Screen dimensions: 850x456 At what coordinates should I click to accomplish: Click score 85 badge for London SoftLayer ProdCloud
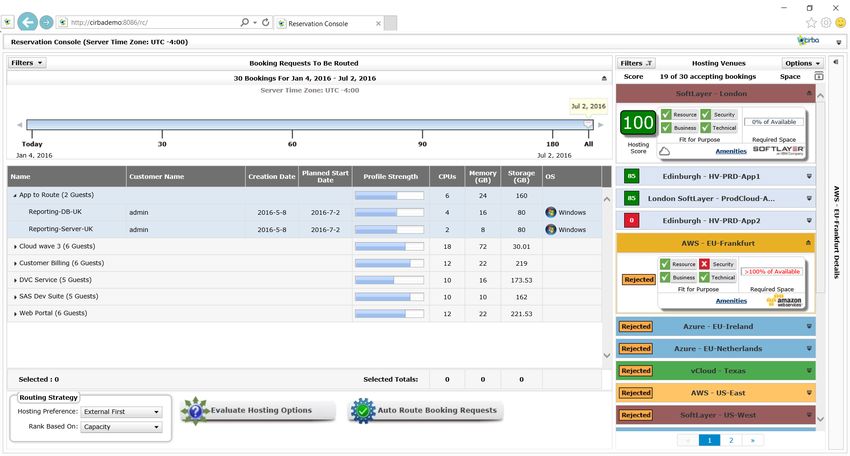[x=632, y=198]
